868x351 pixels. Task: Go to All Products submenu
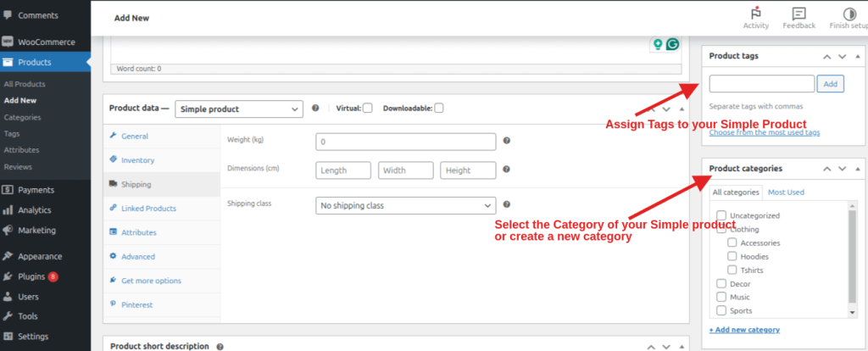pyautogui.click(x=25, y=84)
